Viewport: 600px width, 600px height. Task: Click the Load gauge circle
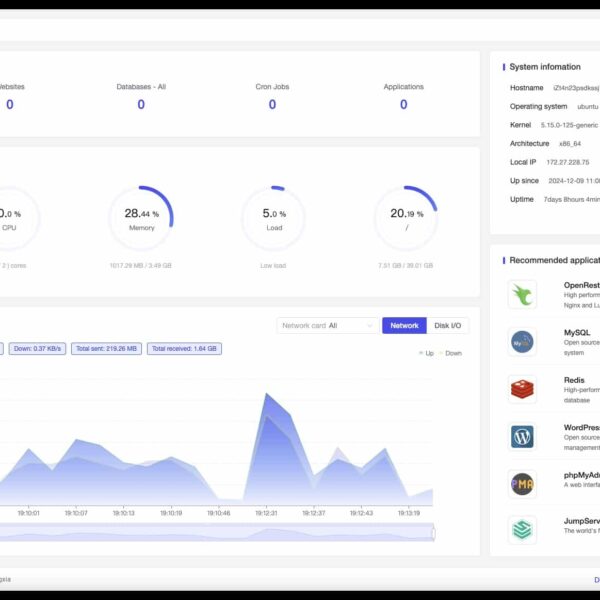click(273, 218)
